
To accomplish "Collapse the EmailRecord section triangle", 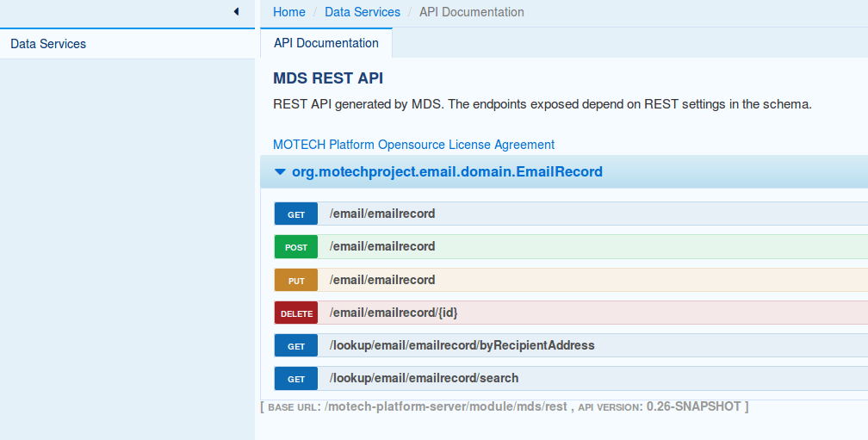I will tap(280, 172).
